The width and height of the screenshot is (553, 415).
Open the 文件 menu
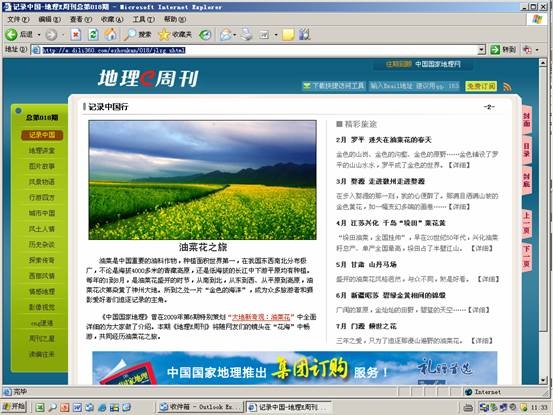[18, 19]
